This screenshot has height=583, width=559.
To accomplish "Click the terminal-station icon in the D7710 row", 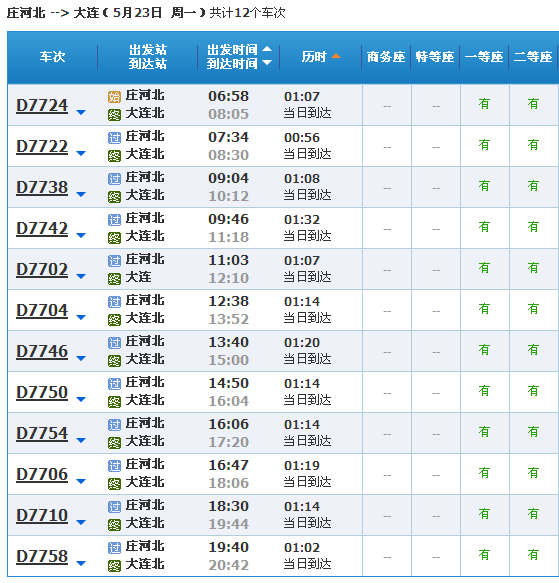I will (114, 525).
